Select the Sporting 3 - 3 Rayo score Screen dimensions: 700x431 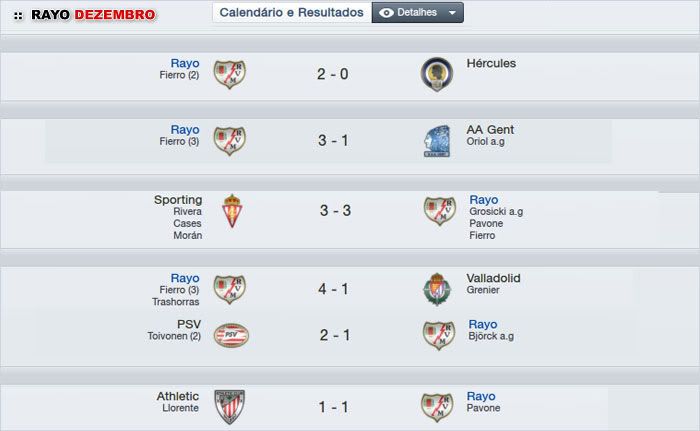[334, 211]
